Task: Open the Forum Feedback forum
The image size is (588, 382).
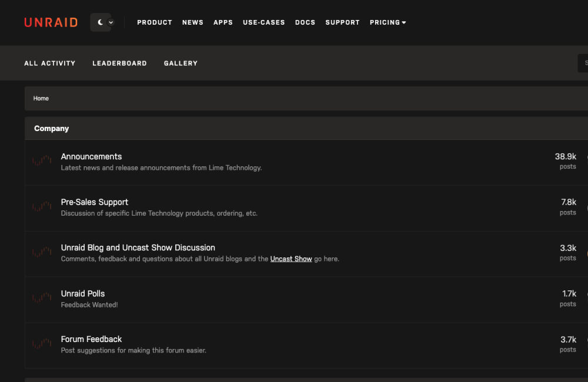Action: click(92, 339)
